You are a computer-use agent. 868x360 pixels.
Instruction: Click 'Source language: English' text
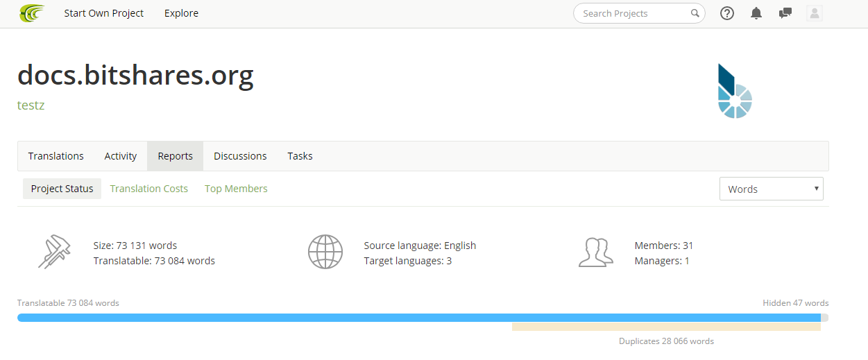tap(420, 246)
